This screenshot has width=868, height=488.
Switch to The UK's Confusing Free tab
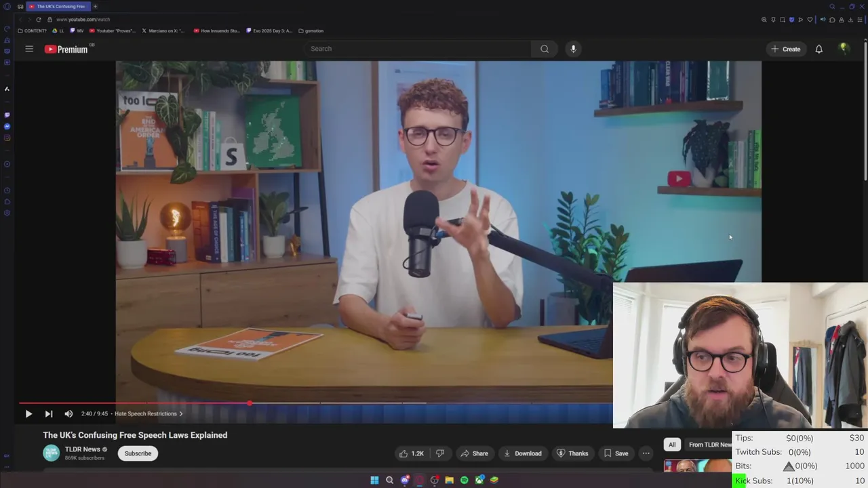[x=58, y=6]
